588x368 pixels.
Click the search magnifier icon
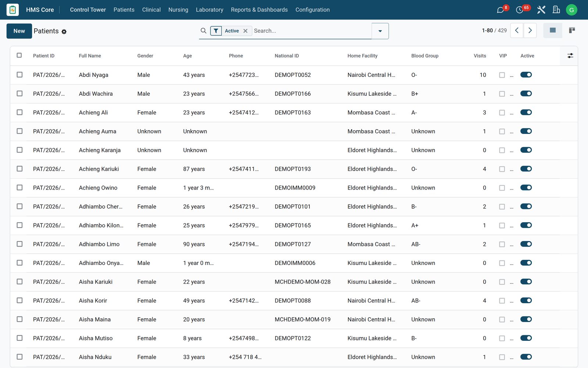point(203,31)
